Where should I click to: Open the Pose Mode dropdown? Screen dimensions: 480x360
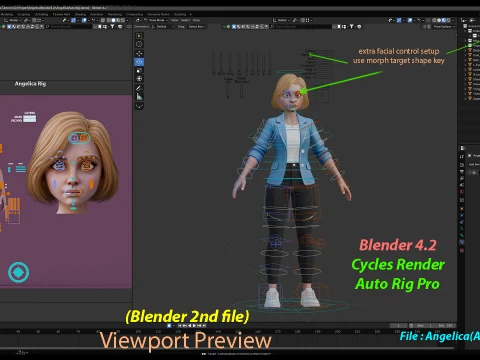click(155, 20)
